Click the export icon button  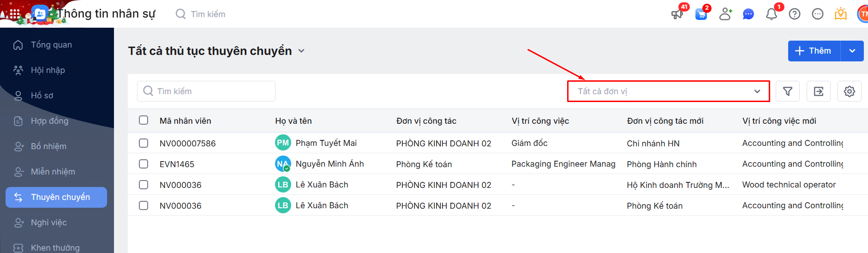819,91
